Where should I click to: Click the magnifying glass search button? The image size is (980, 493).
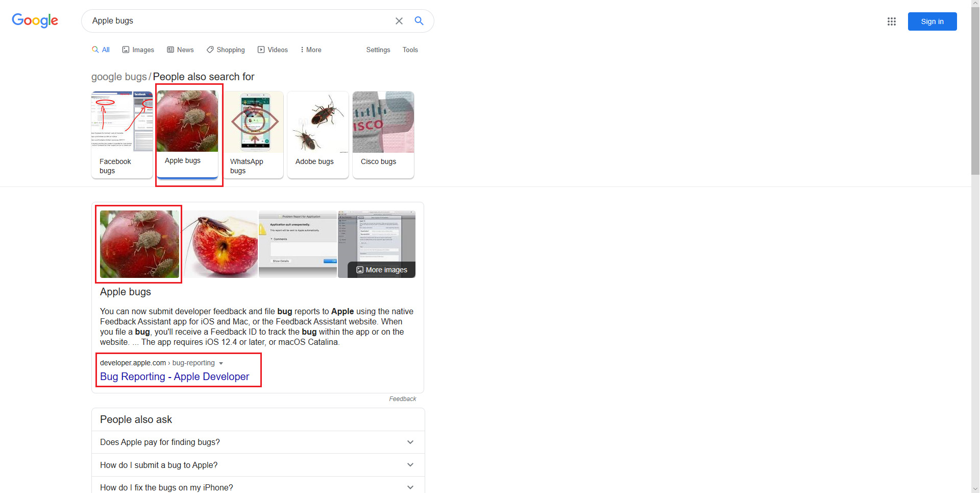[x=419, y=21]
